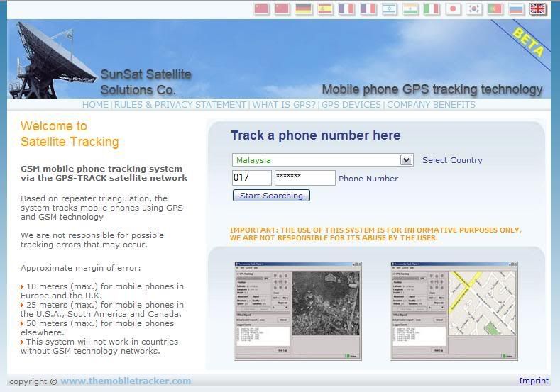560x392 pixels.
Task: Open the satellite image tracking screenshot thumbnail
Action: tap(298, 311)
